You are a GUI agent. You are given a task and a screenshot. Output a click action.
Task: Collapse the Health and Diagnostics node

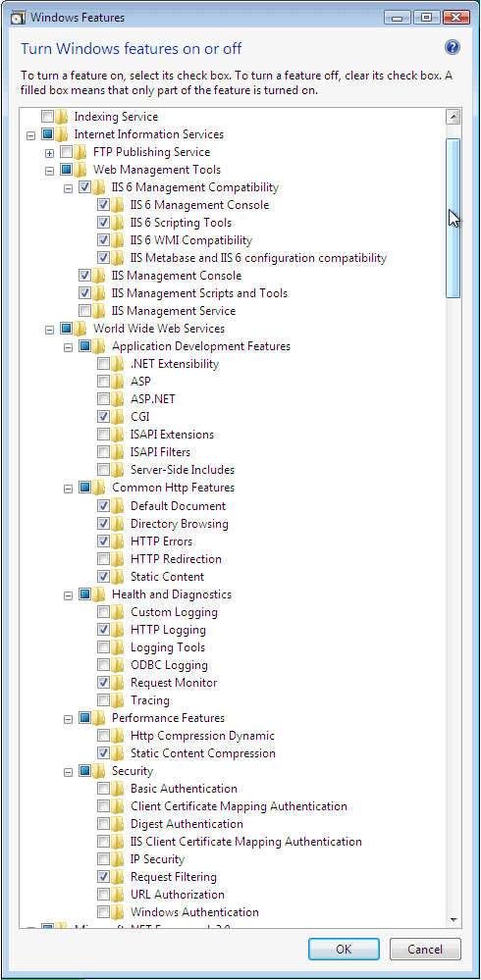tap(68, 595)
